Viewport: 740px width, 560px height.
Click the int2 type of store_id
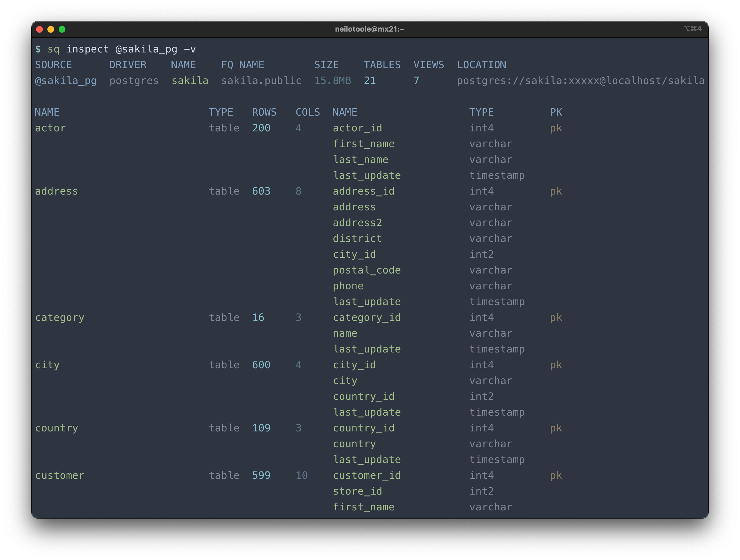click(x=481, y=491)
